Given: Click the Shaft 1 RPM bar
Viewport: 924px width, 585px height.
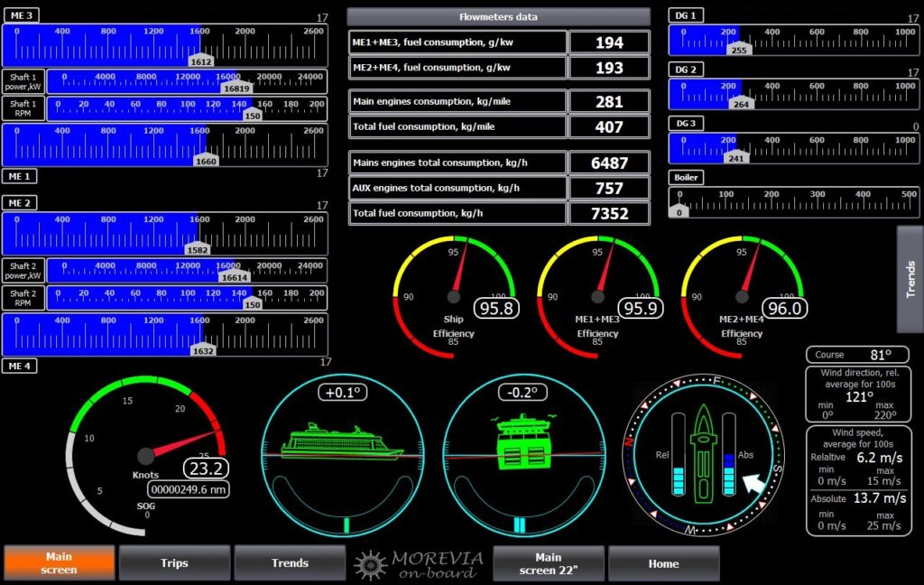Looking at the screenshot, I should (x=186, y=108).
